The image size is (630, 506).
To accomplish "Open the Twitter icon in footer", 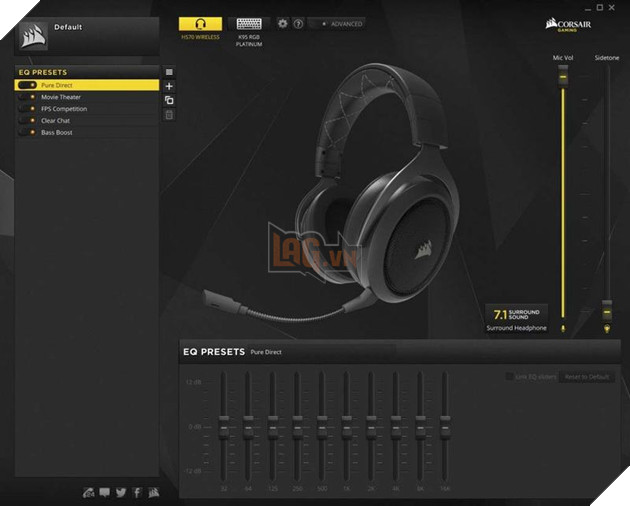I will pos(121,492).
